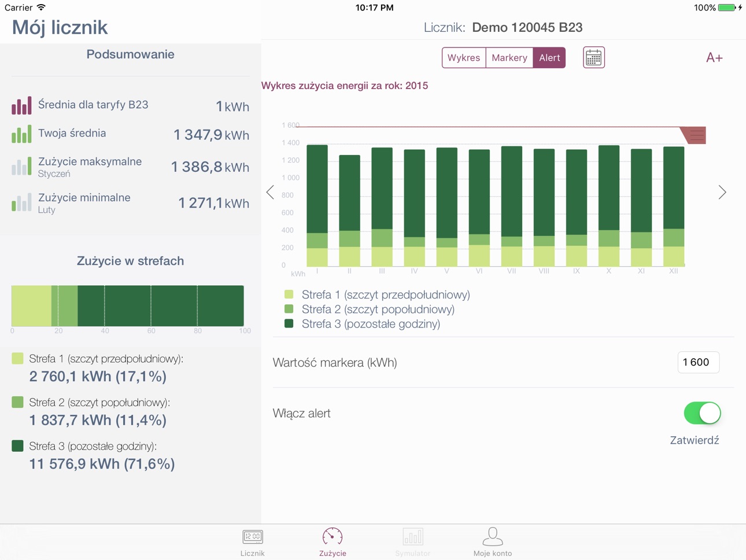Edit the Wartość markera field showing 1 600

699,362
